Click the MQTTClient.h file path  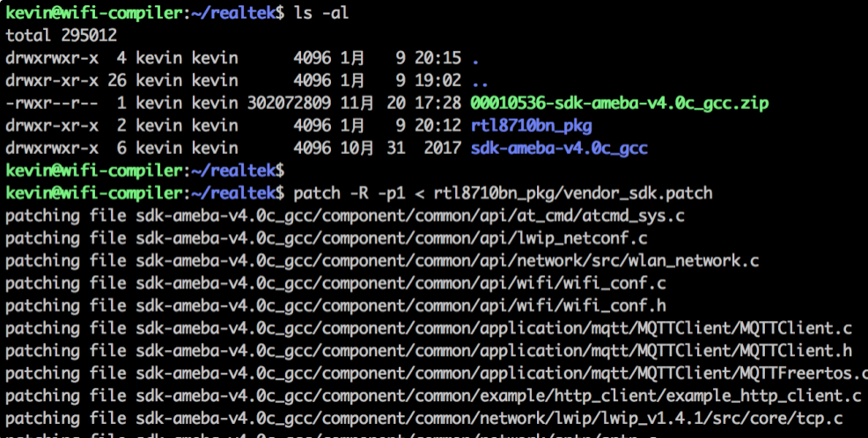[494, 351]
